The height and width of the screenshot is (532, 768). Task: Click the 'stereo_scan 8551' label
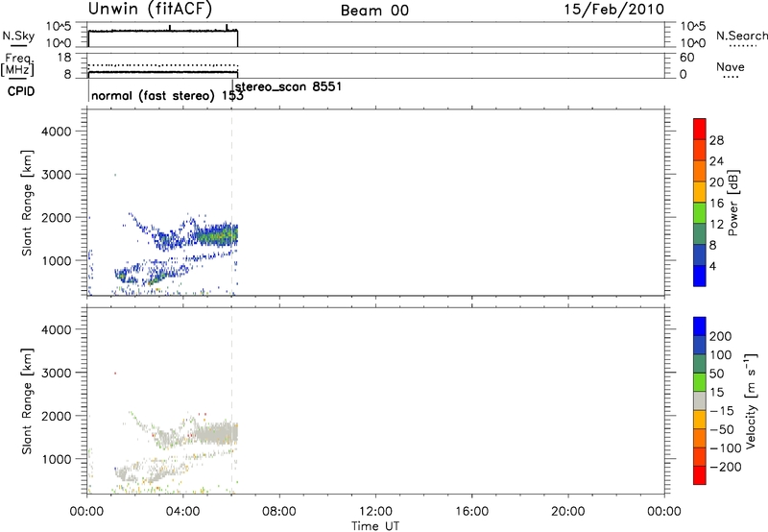pyautogui.click(x=289, y=86)
